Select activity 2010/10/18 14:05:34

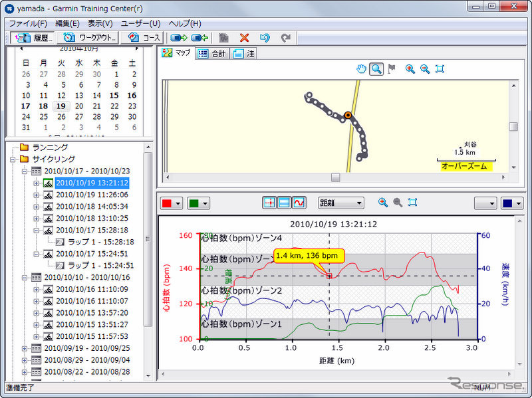(92, 207)
